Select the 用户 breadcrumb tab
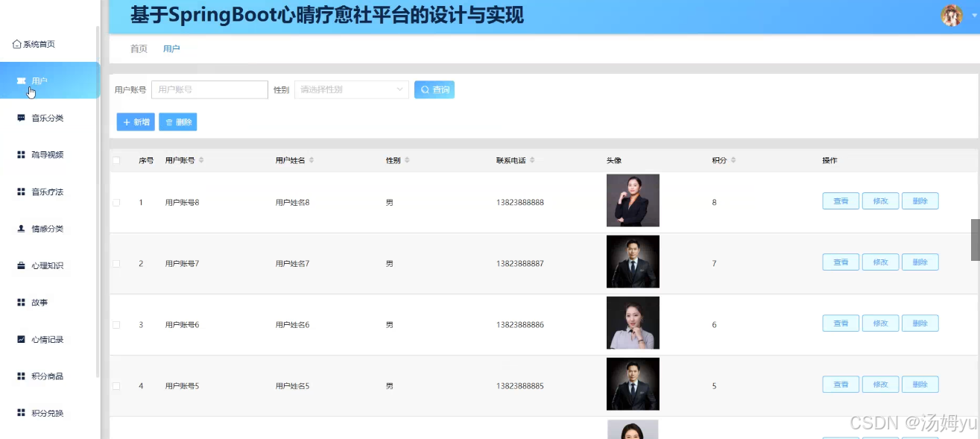Viewport: 980px width, 439px height. [x=171, y=48]
